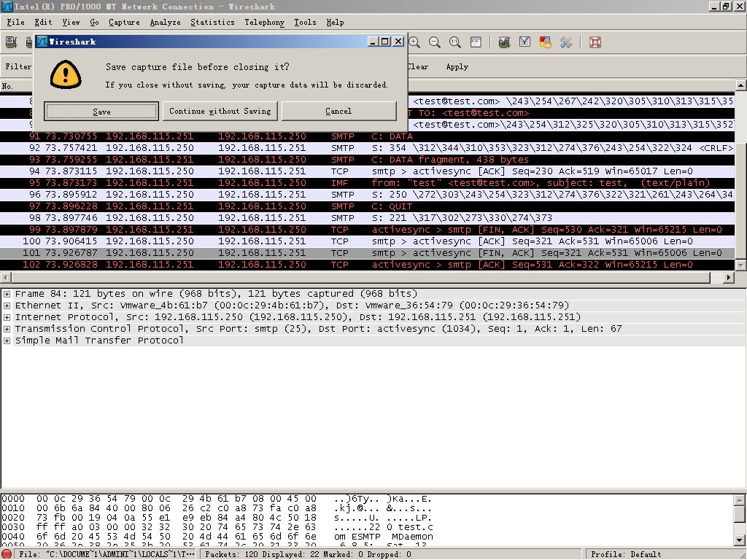This screenshot has height=560, width=747.
Task: Click Save in the Wireshark dialog
Action: [x=101, y=111]
